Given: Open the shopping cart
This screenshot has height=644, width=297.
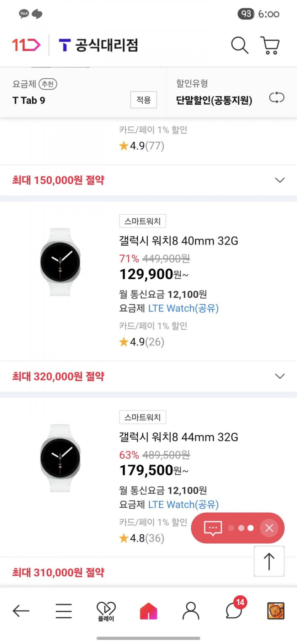Looking at the screenshot, I should [270, 46].
